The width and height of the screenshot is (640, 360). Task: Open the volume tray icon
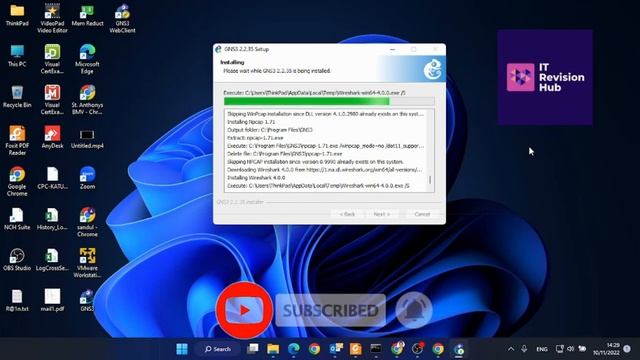pyautogui.click(x=571, y=349)
